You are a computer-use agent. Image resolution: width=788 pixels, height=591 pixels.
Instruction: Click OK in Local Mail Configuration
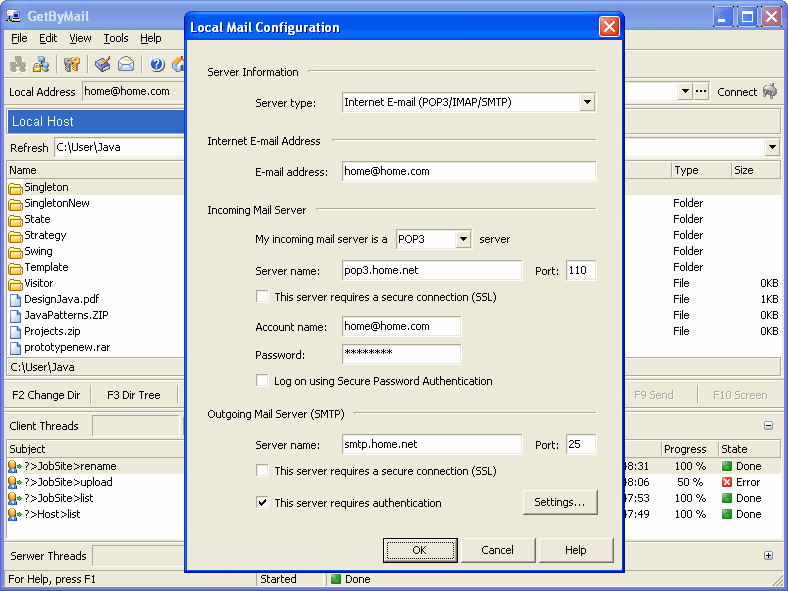(420, 550)
